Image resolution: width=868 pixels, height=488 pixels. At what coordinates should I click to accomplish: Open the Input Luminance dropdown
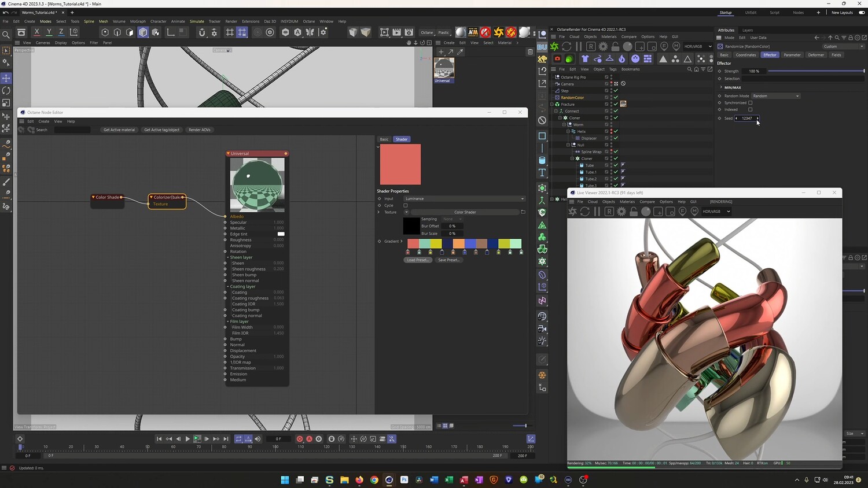tap(465, 199)
